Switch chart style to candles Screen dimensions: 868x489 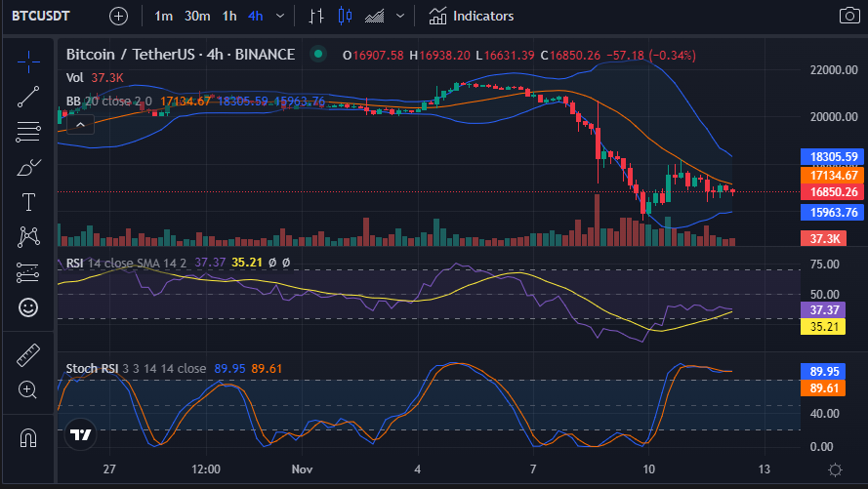343,16
